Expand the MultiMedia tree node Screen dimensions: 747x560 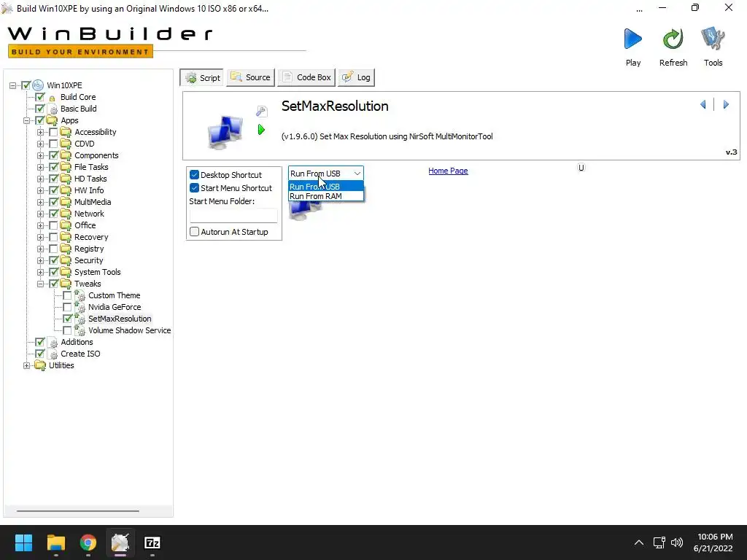pos(41,203)
